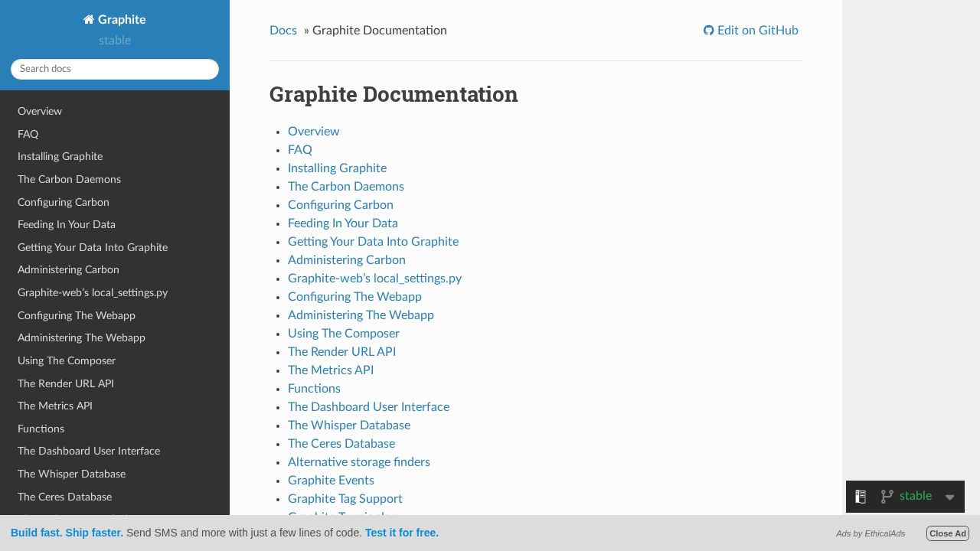Viewport: 980px width, 551px height.
Task: Click Build fast. Ship faster. ad link
Action: (x=67, y=533)
